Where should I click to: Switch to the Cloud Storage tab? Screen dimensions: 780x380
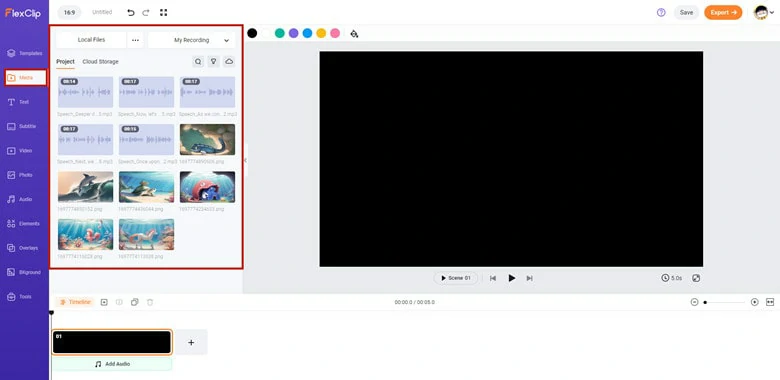tap(100, 62)
